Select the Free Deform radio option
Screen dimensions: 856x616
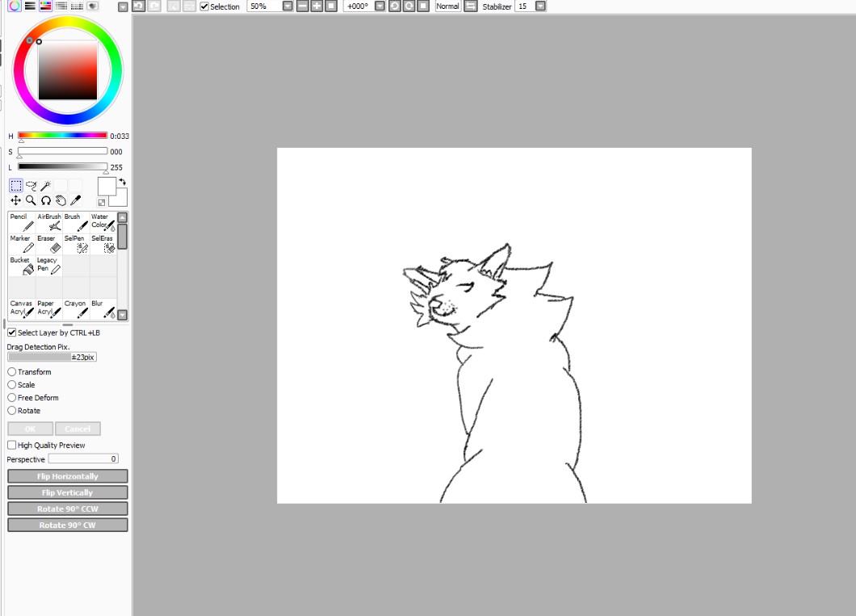pos(12,398)
